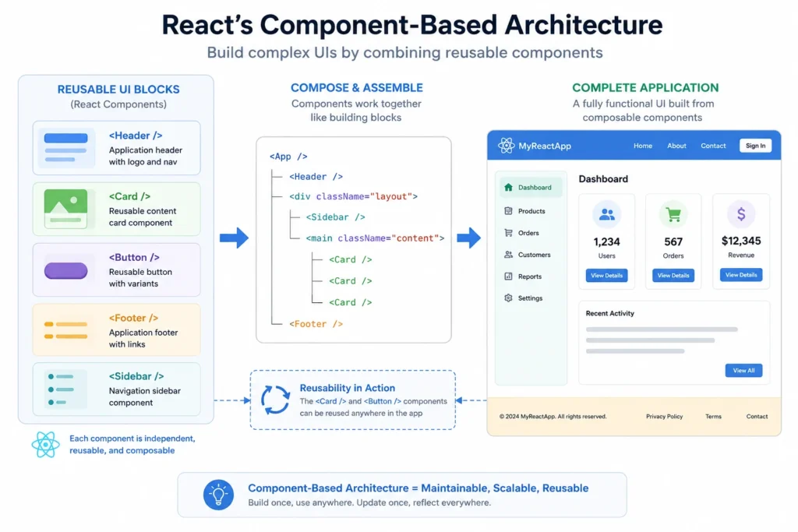This screenshot has height=532, width=798.
Task: Click the 'COMPLETE APPLICATION' heading
Action: click(x=645, y=87)
